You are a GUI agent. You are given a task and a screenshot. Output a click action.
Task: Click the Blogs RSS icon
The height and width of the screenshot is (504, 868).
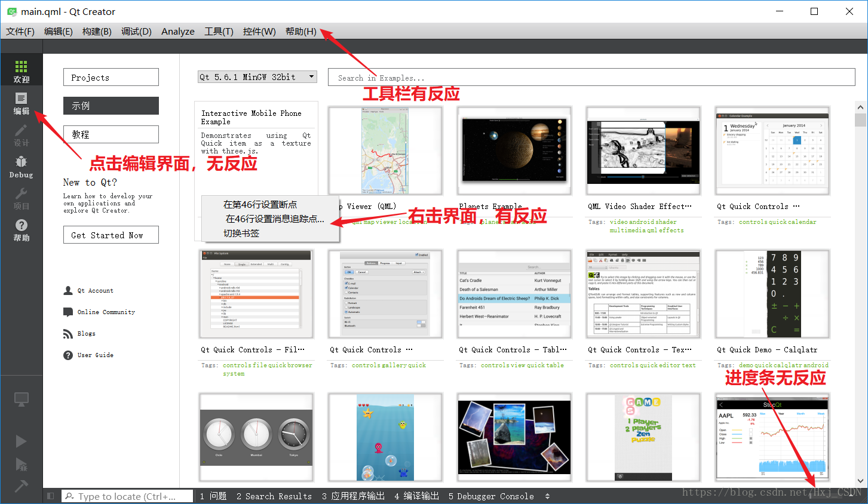click(68, 333)
